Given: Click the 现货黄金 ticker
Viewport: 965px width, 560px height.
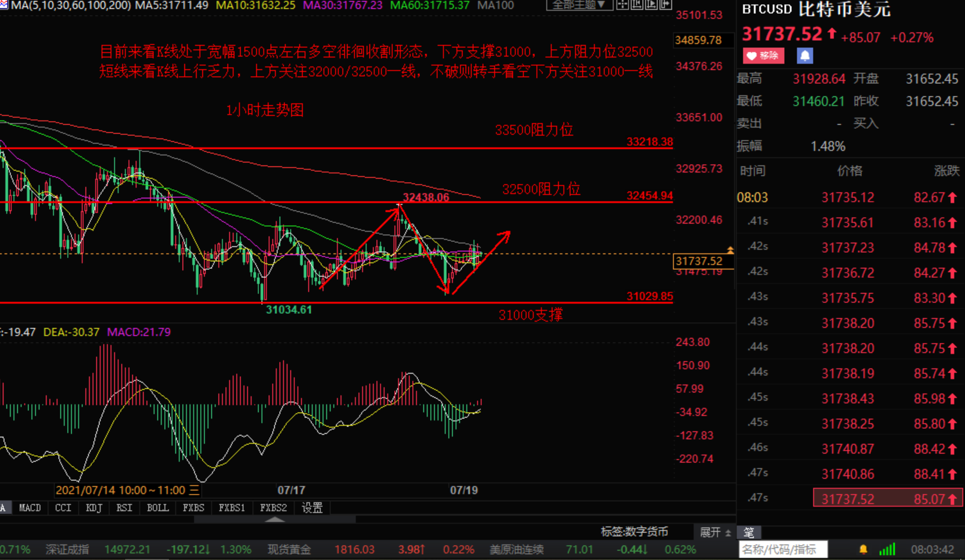Looking at the screenshot, I should [x=289, y=549].
